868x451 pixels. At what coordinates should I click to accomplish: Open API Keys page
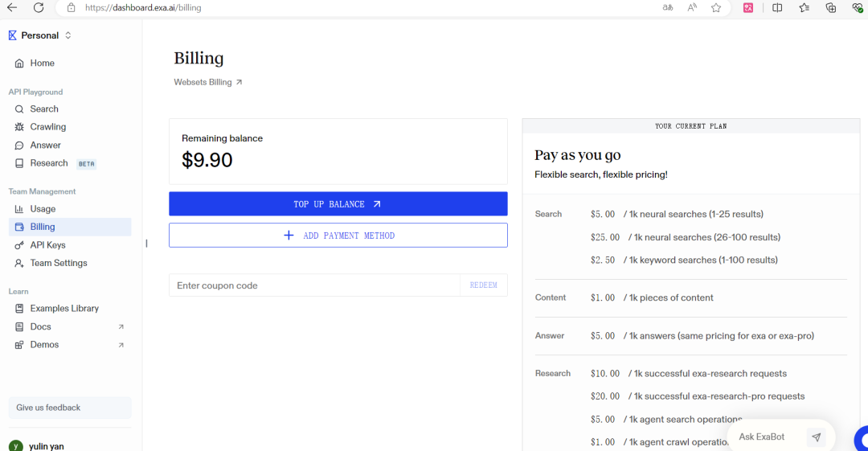pos(70,245)
